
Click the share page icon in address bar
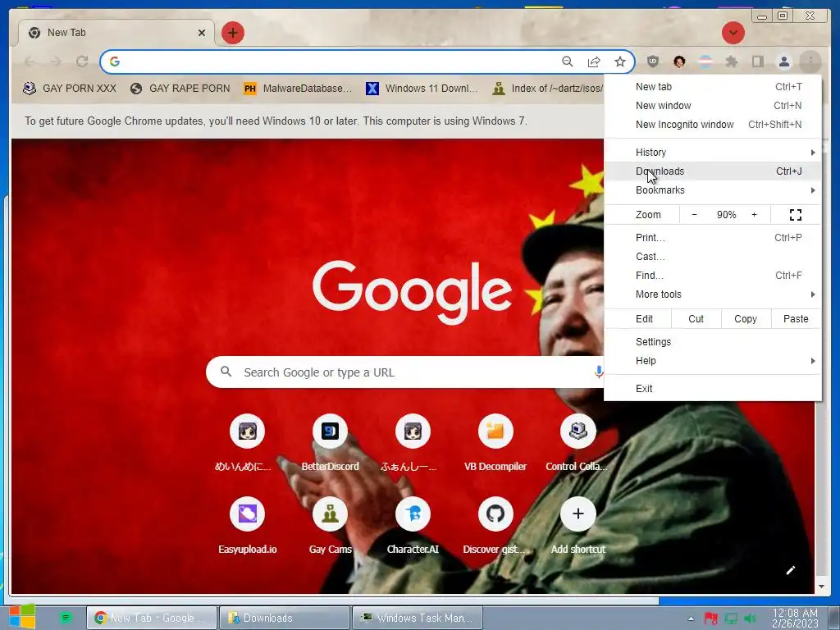point(594,62)
